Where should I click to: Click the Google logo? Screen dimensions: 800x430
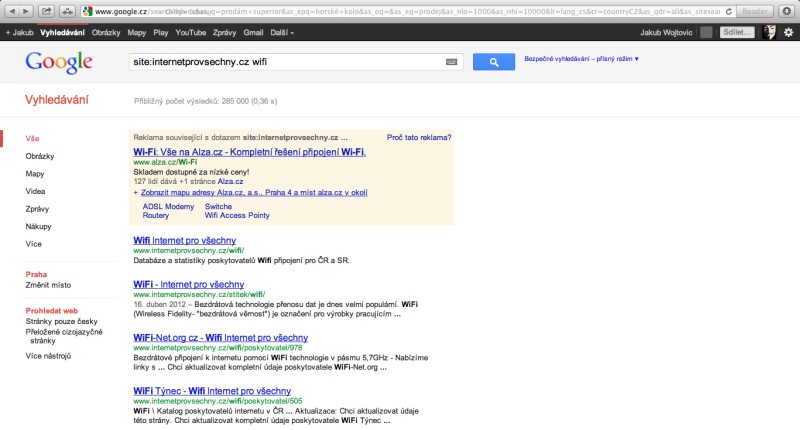(x=59, y=62)
